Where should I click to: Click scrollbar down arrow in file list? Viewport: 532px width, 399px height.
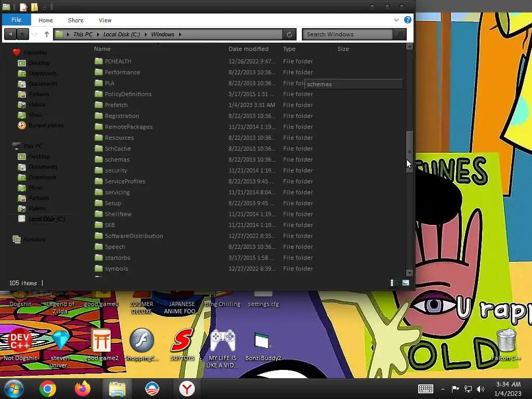click(x=409, y=273)
